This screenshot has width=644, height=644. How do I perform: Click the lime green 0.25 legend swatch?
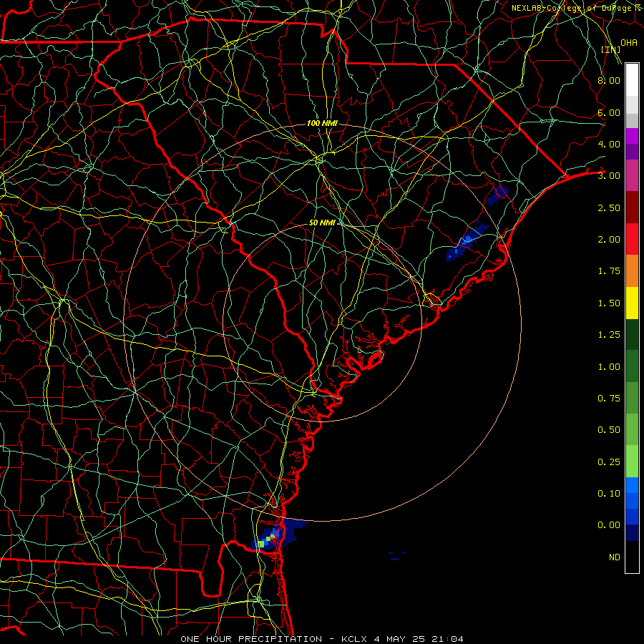632,462
